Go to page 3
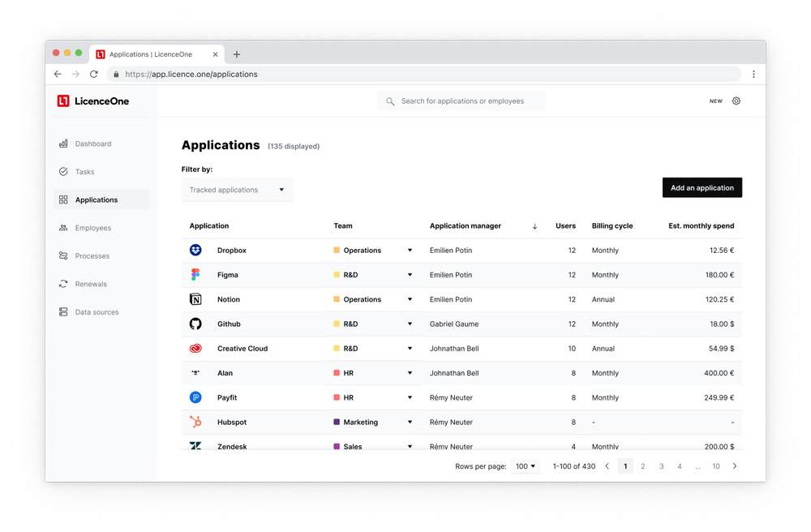 661,466
